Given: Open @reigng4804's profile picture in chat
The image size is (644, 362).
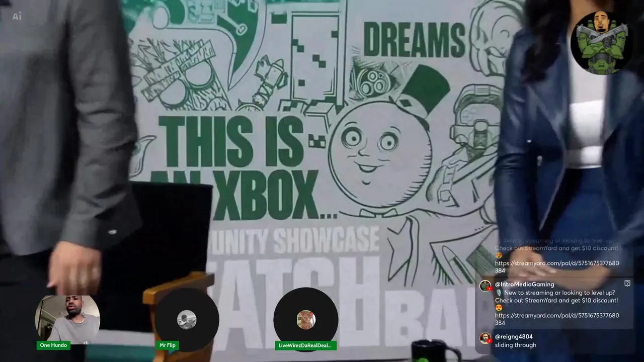Looking at the screenshot, I should pos(485,338).
